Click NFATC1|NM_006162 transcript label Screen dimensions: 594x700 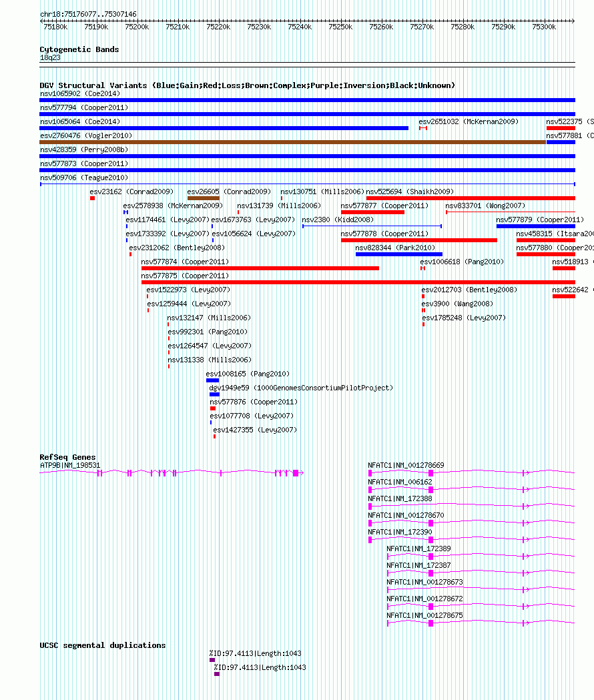(x=400, y=482)
